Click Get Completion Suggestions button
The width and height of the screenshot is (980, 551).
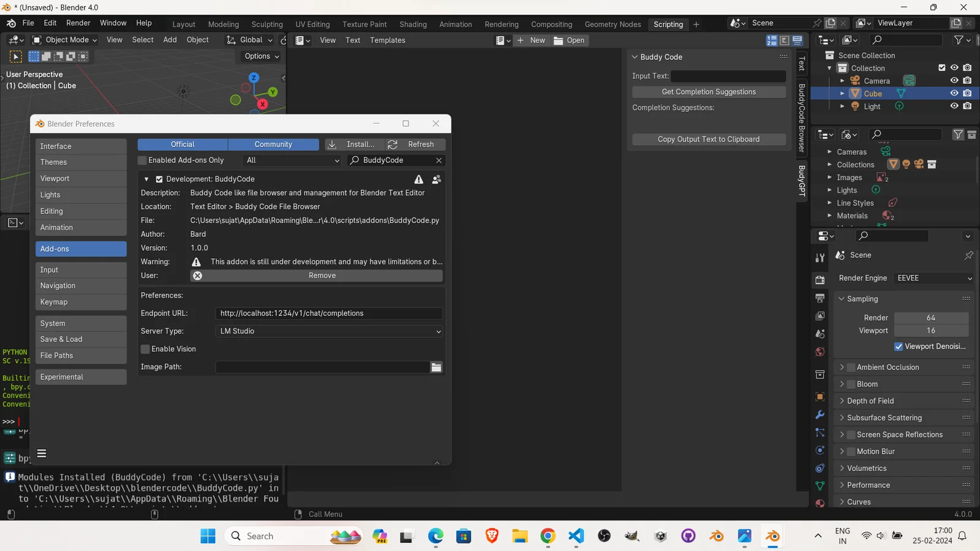[708, 91]
